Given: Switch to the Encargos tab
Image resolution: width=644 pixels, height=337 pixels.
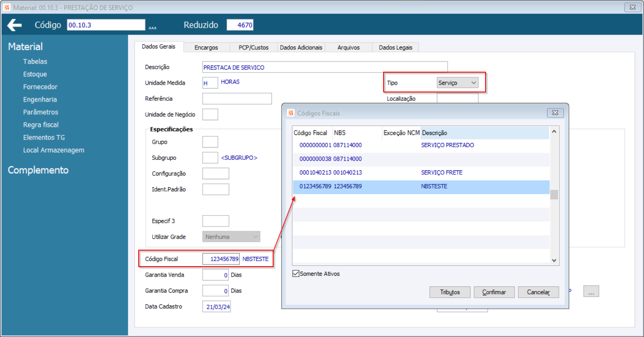Looking at the screenshot, I should (206, 48).
